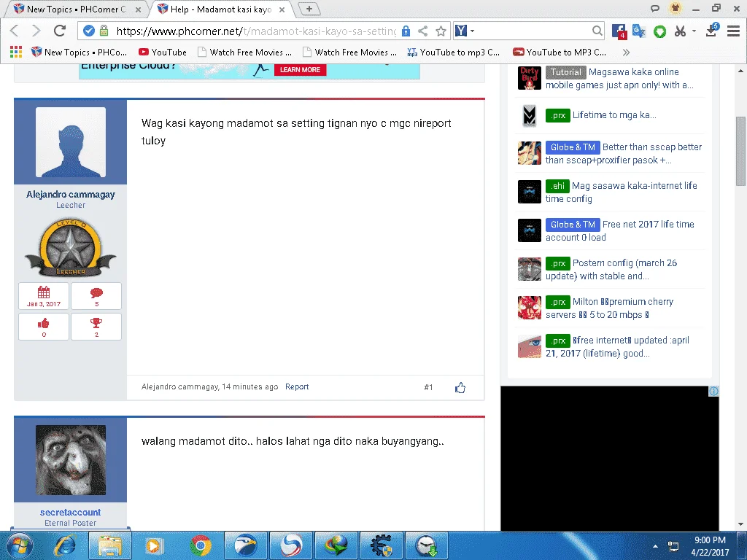Report Alejandro cammagay's post
This screenshot has width=747, height=560.
(297, 386)
